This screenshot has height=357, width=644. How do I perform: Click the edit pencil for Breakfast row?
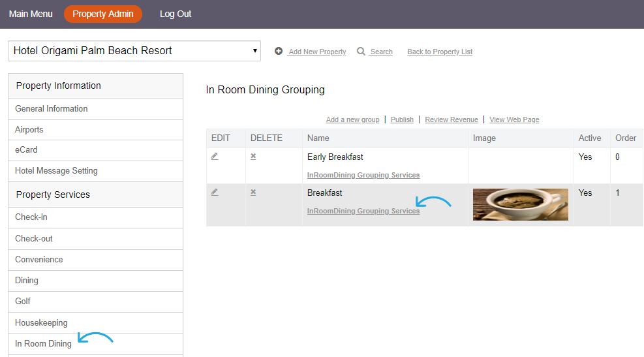tap(215, 193)
